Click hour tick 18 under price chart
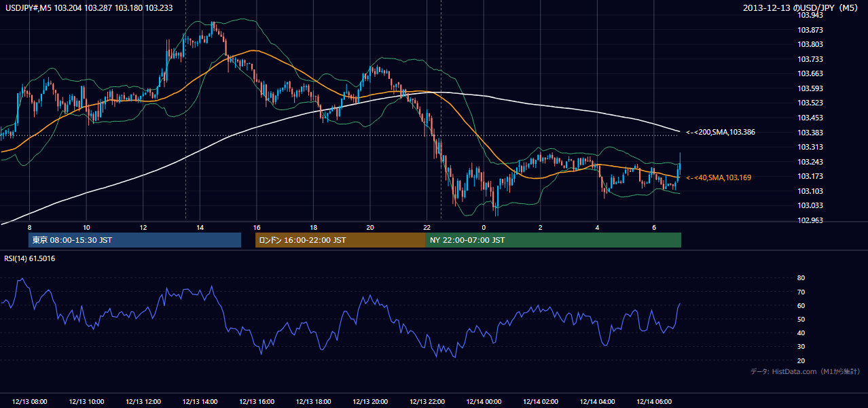 (x=313, y=228)
